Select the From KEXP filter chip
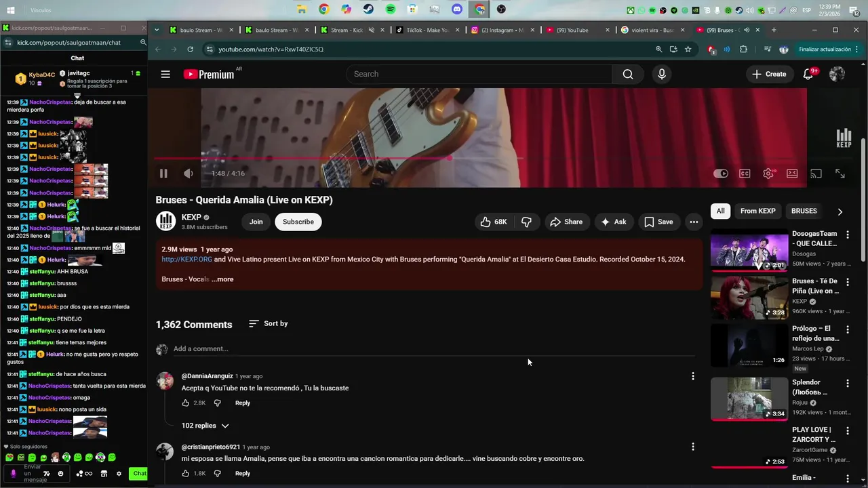 (757, 211)
